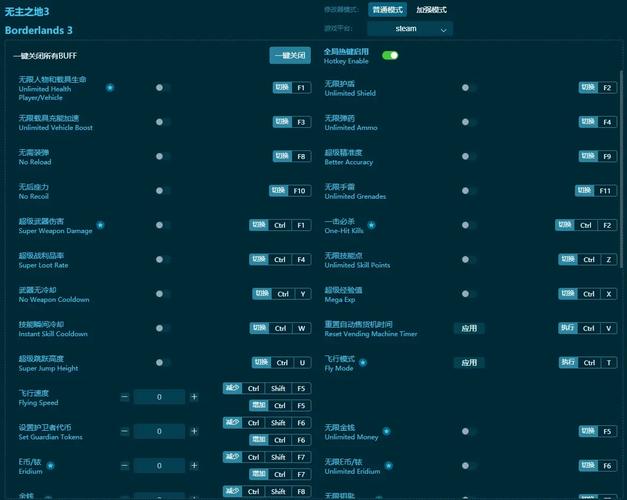
Task: Click the 应用 apply button for Fly Mode
Action: 470,362
